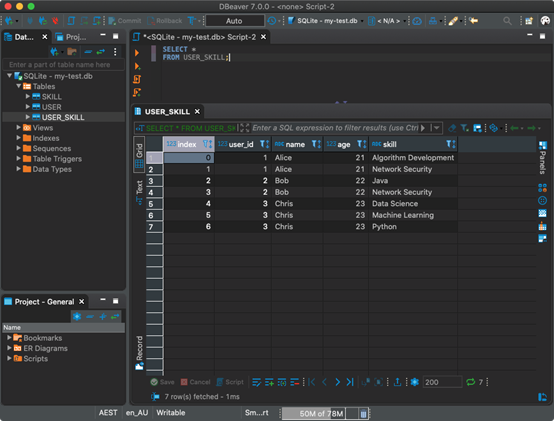Expand the USER table node

(28, 107)
